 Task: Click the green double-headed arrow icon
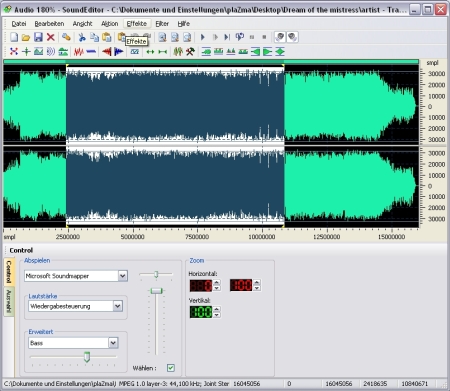(150, 52)
